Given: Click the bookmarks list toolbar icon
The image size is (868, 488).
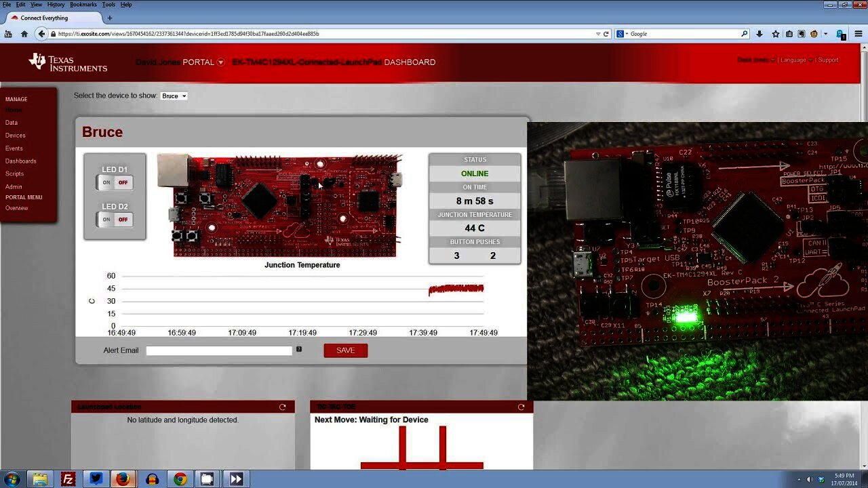Looking at the screenshot, I should 789,34.
